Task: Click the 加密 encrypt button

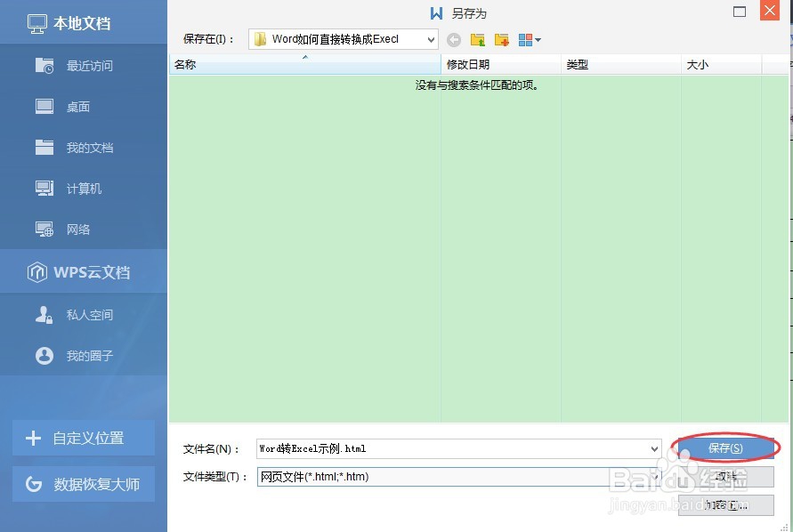Action: tap(725, 504)
